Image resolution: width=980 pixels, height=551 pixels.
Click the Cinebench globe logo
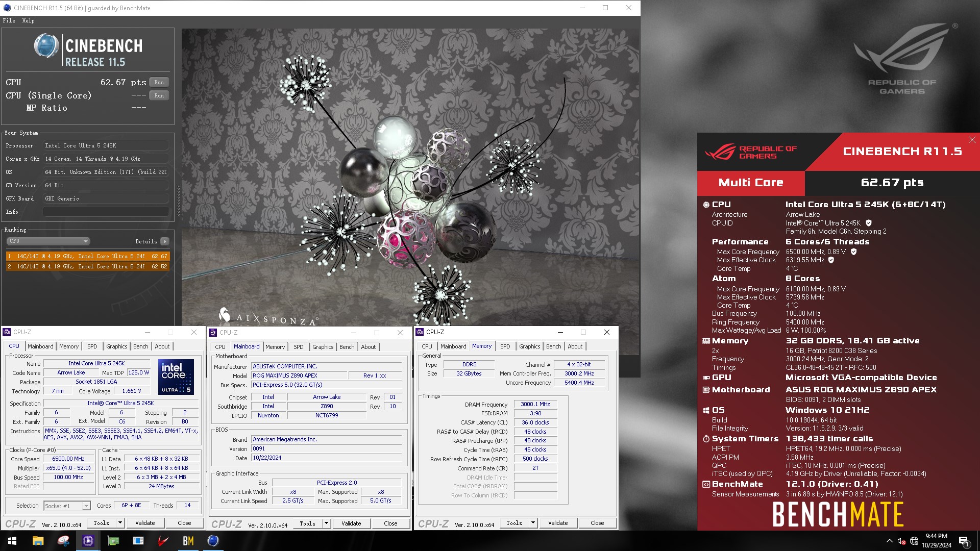click(x=46, y=46)
